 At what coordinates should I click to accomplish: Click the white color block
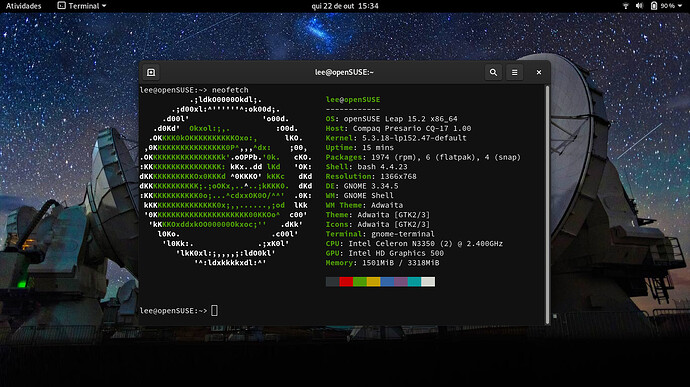click(428, 282)
